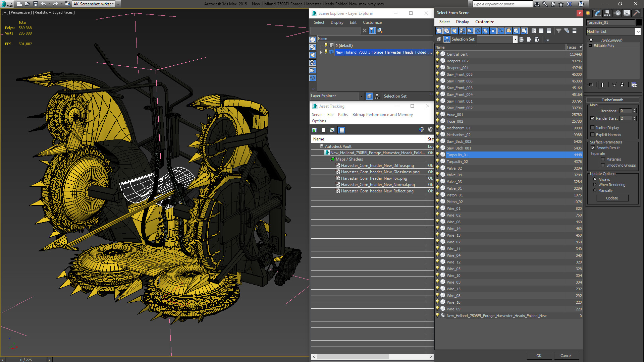Open Selection Set dropdown in Select From Scene
Viewport: 644px width, 362px height.
(515, 39)
